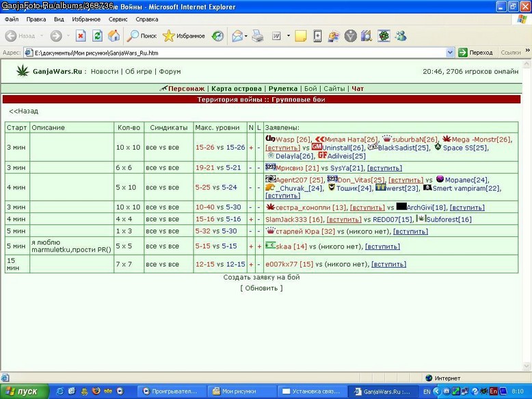This screenshot has height=399, width=532.
Task: Refresh the page using the green arrows icon
Action: 97,36
